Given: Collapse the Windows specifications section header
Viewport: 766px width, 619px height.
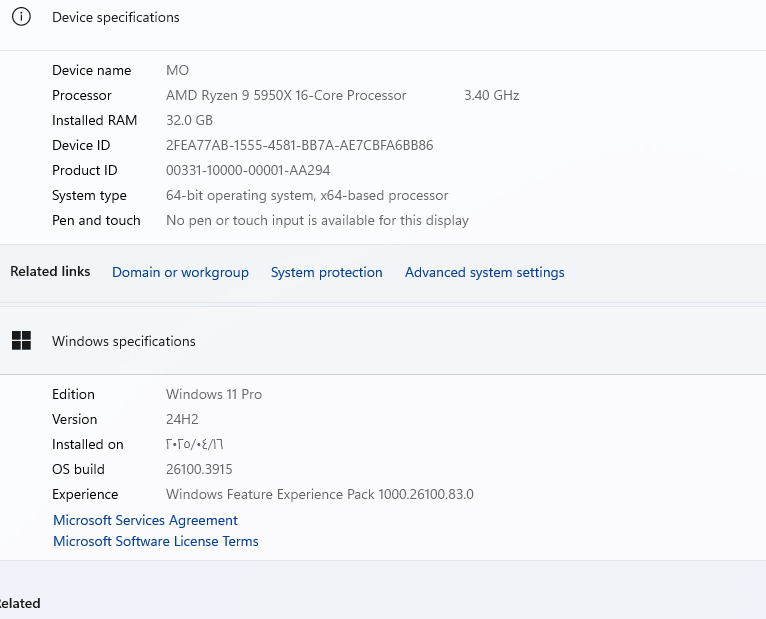Looking at the screenshot, I should [x=383, y=341].
